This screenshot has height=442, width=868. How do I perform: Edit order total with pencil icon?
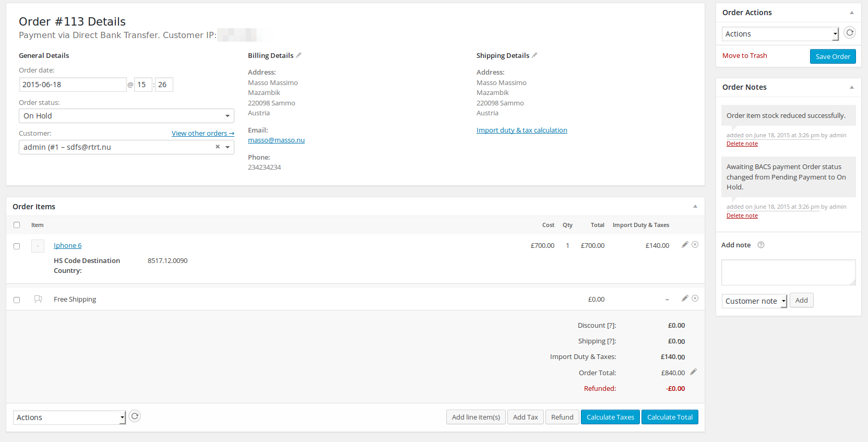pyautogui.click(x=694, y=372)
